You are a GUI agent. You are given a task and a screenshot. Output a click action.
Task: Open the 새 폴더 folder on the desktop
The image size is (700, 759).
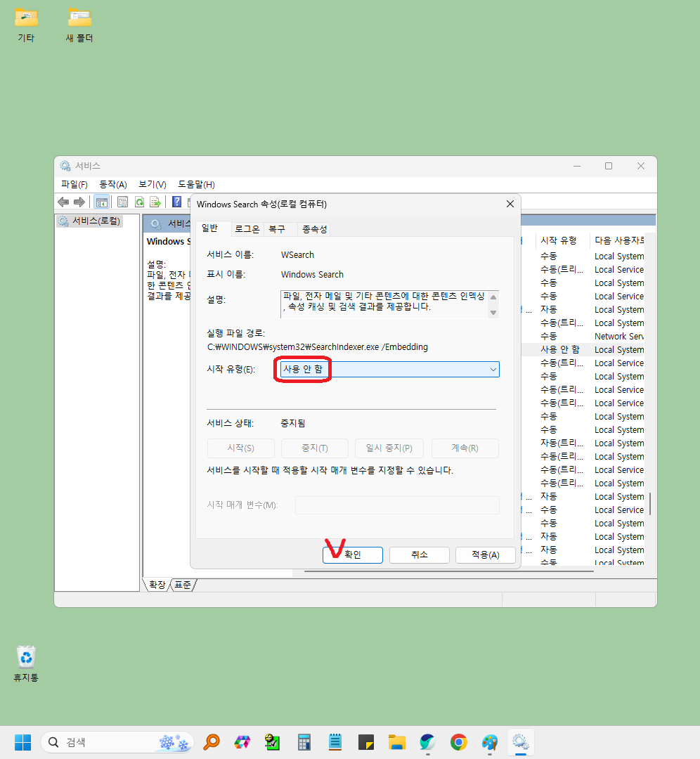(79, 26)
